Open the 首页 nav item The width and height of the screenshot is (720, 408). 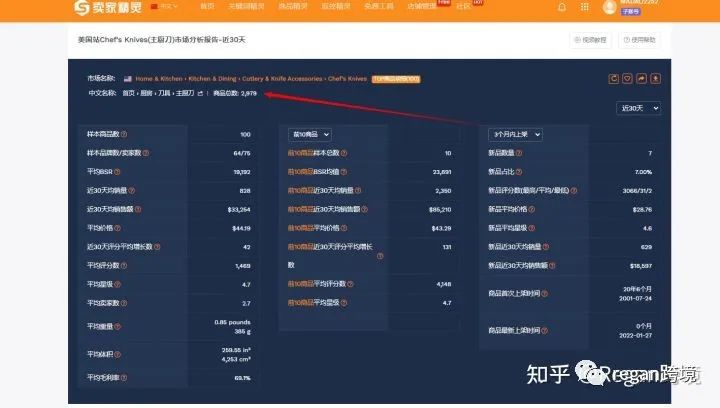[207, 6]
